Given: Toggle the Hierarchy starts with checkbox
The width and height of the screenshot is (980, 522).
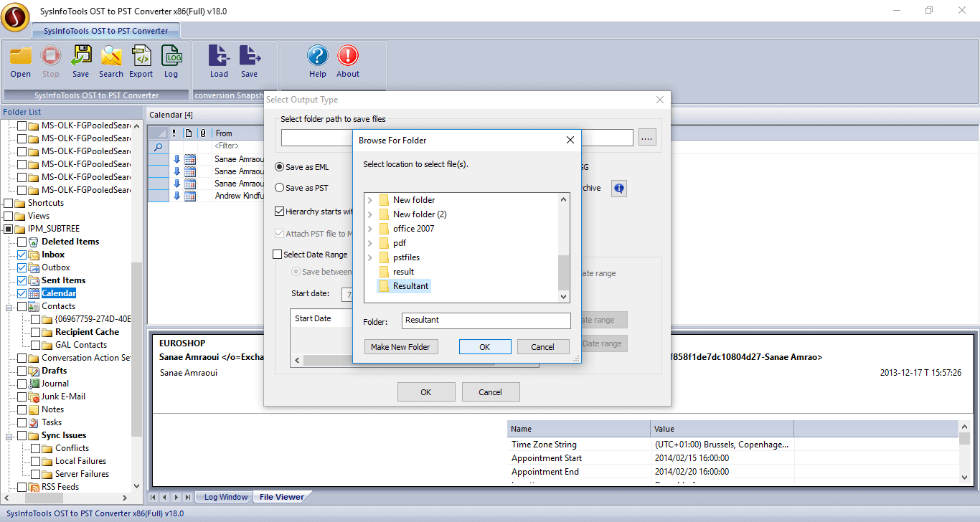Looking at the screenshot, I should pos(280,212).
